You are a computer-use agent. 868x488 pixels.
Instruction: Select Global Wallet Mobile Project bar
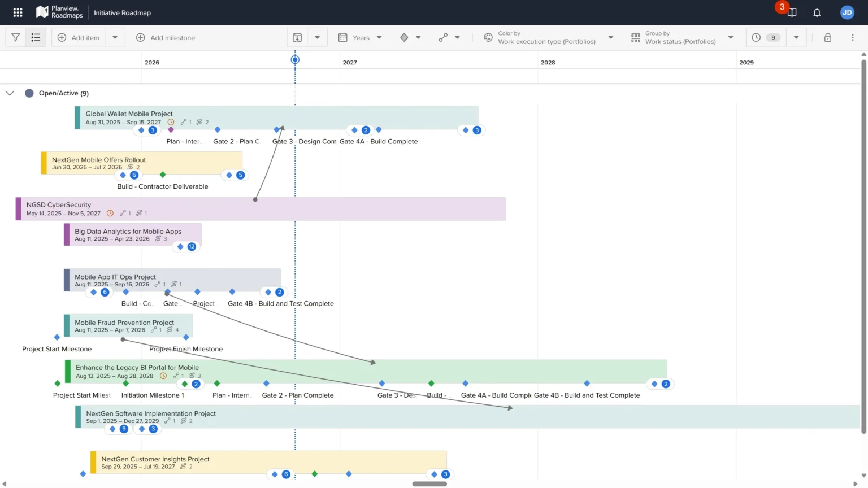pos(276,117)
